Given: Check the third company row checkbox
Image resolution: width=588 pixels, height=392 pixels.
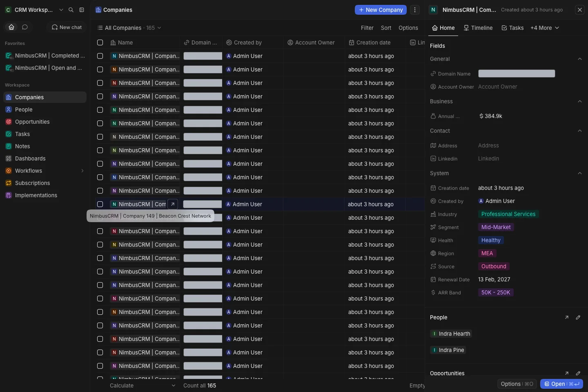Looking at the screenshot, I should [x=100, y=83].
